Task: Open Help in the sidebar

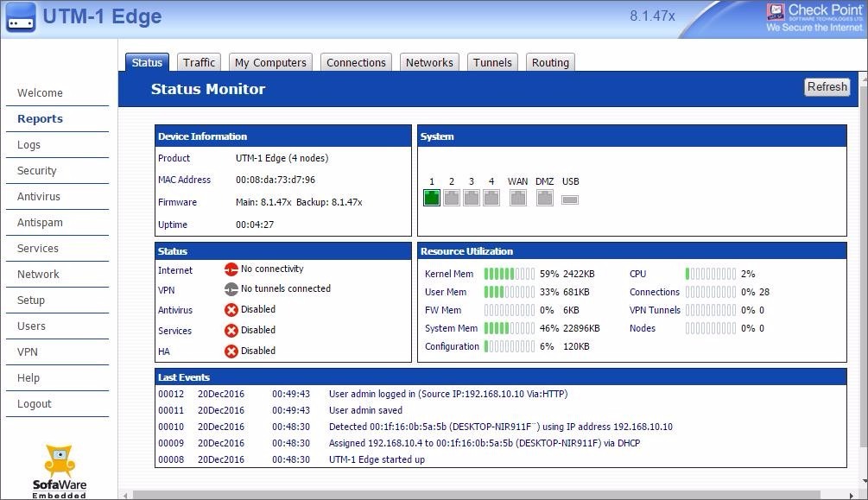Action: (x=29, y=377)
